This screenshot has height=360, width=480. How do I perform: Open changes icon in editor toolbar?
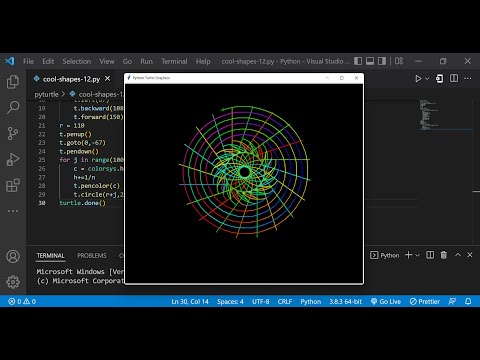[x=440, y=79]
